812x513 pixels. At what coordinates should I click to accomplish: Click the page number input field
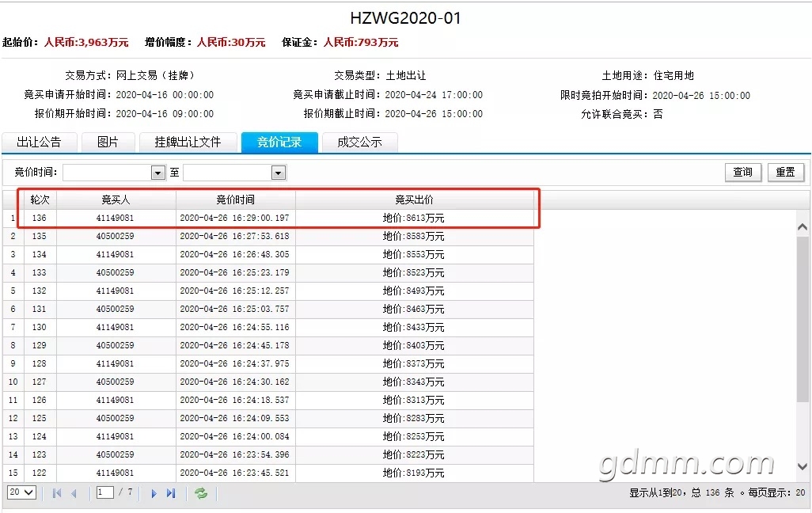105,492
